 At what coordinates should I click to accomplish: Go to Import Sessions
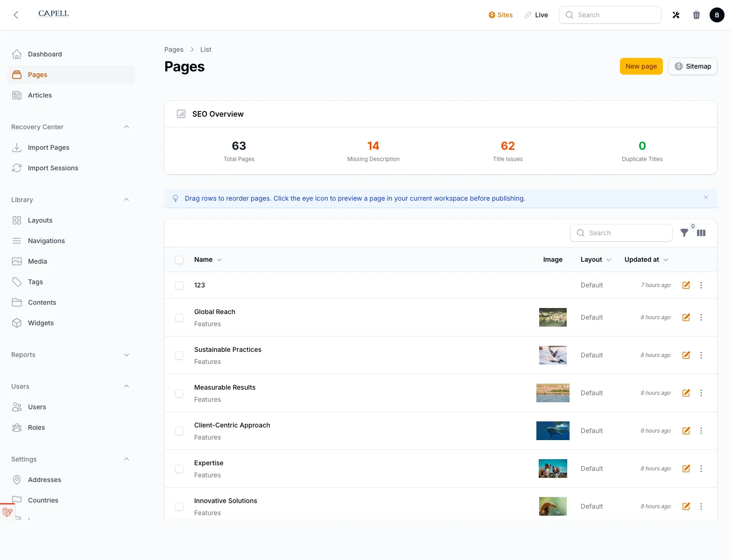click(71, 168)
